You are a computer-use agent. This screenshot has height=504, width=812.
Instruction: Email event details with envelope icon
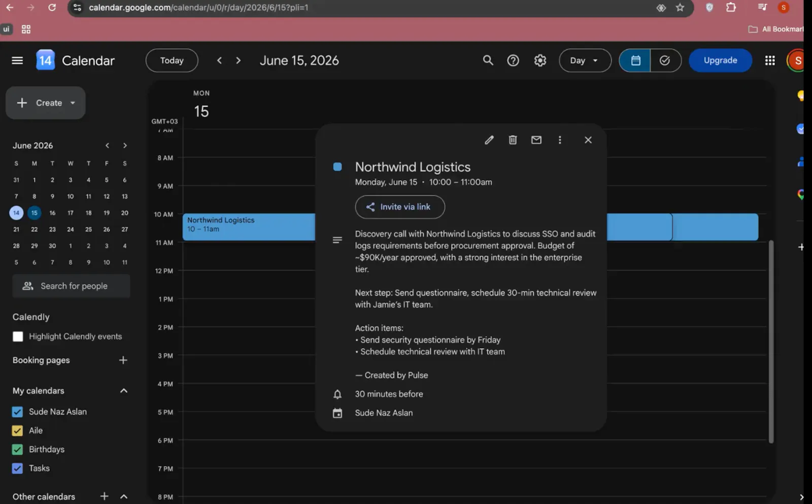tap(536, 140)
